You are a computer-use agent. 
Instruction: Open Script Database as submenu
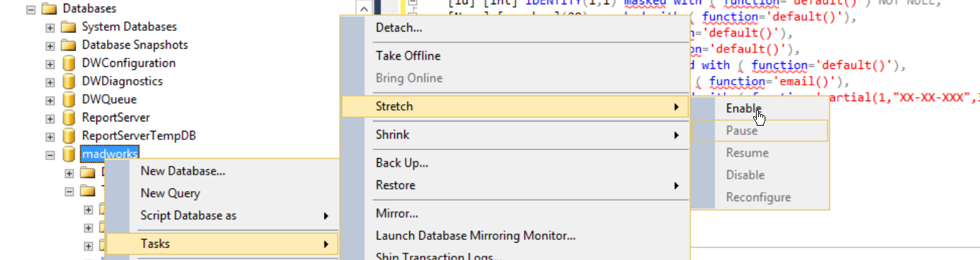coord(221,215)
